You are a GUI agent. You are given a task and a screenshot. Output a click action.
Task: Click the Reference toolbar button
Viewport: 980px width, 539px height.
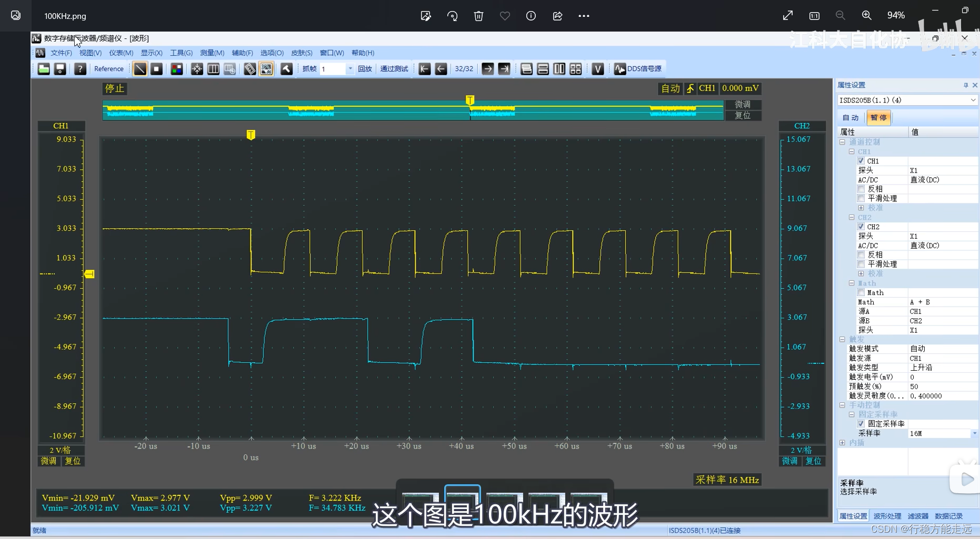click(x=109, y=69)
